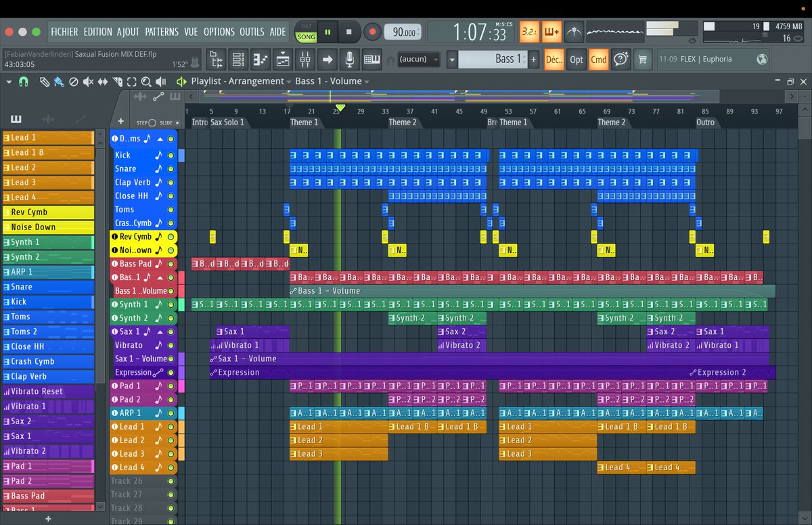Select the slice tool
The image size is (812, 525).
pos(117,82)
